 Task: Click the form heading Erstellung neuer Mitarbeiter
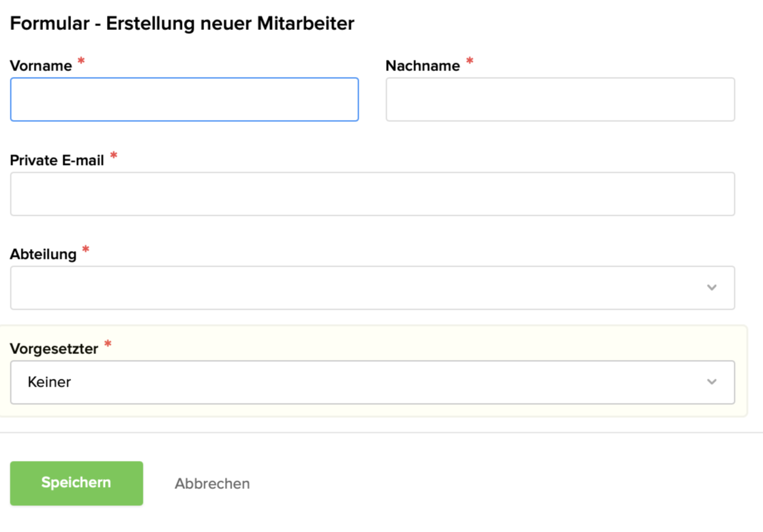coord(182,24)
